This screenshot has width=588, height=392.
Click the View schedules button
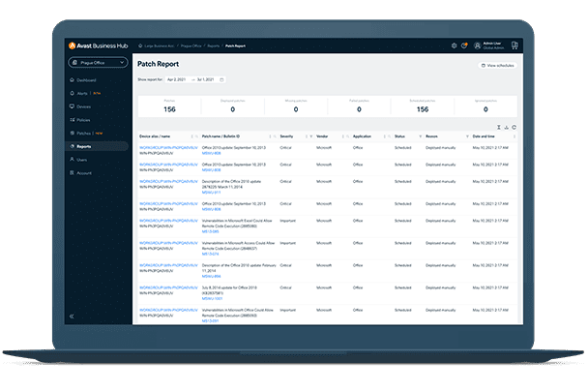[498, 66]
